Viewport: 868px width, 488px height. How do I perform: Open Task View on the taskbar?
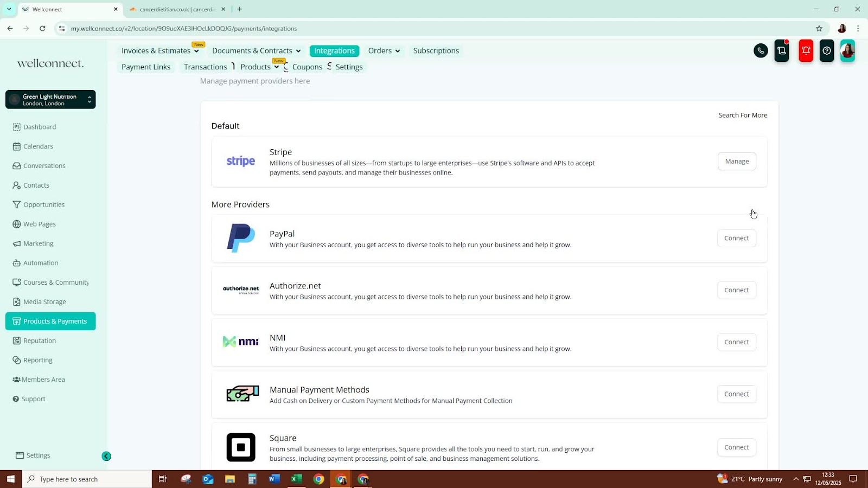pyautogui.click(x=162, y=479)
